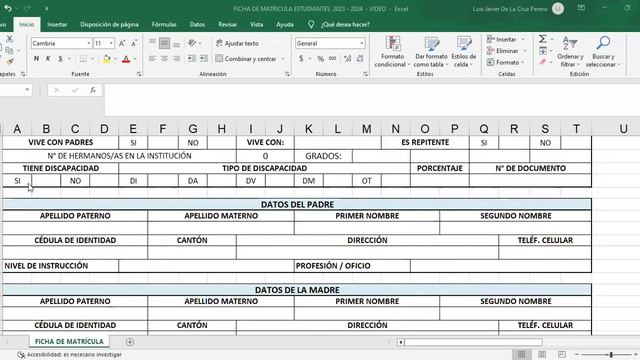Click Ajustar texto button
Viewport: 640px width, 360px height.
pos(237,43)
